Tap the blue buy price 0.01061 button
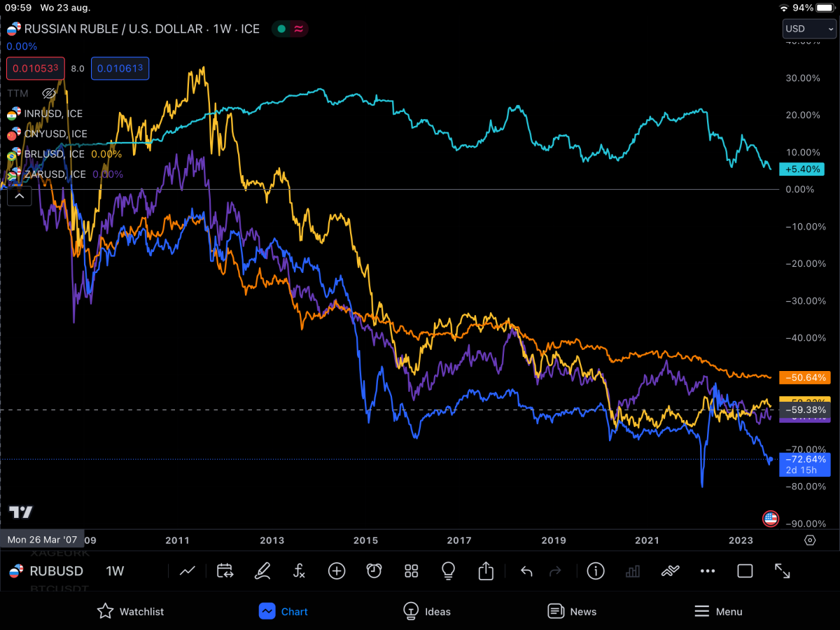 point(120,69)
